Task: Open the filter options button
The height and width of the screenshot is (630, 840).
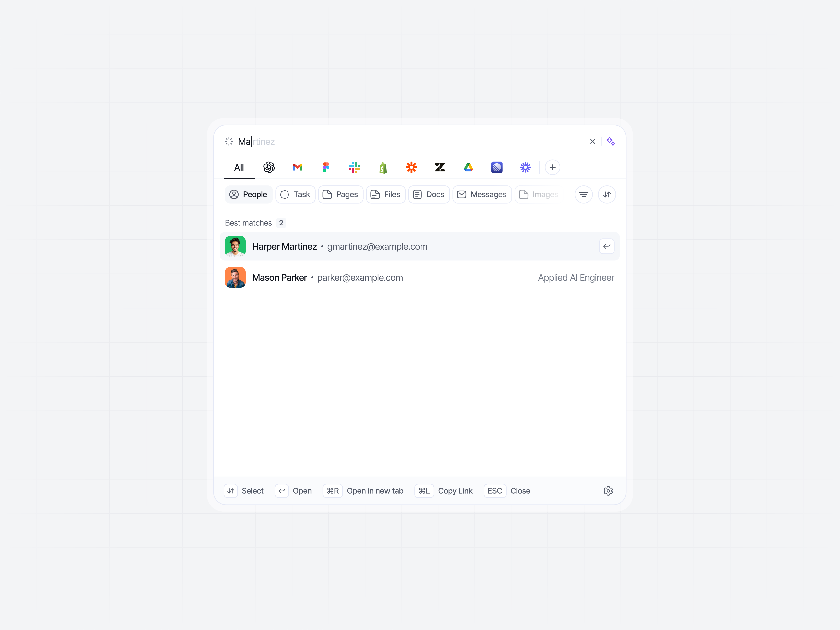Action: (x=583, y=194)
